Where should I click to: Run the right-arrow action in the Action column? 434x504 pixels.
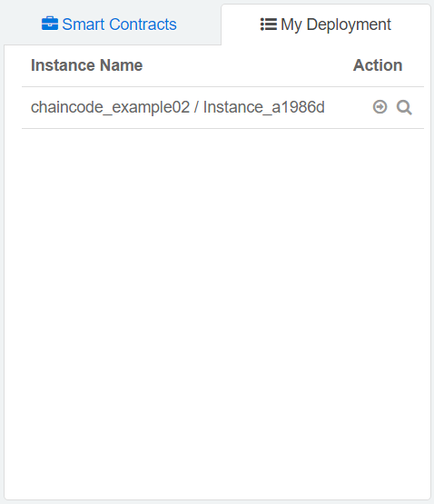pyautogui.click(x=380, y=107)
